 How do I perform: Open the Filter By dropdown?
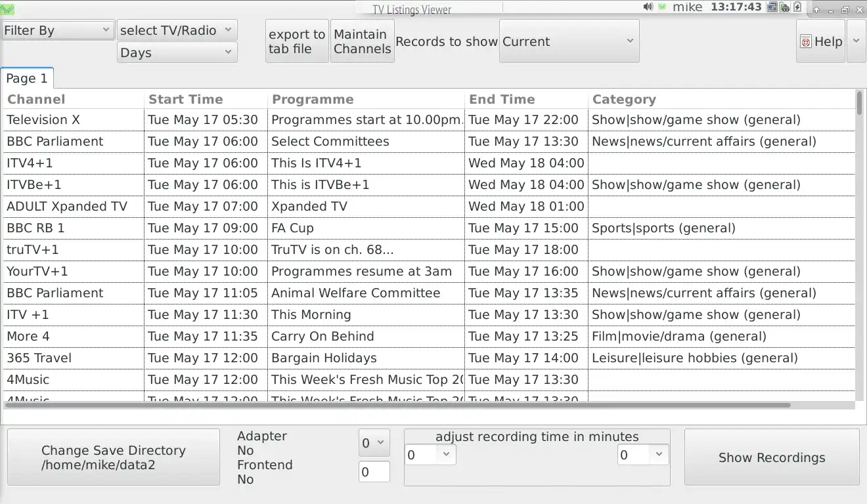58,30
